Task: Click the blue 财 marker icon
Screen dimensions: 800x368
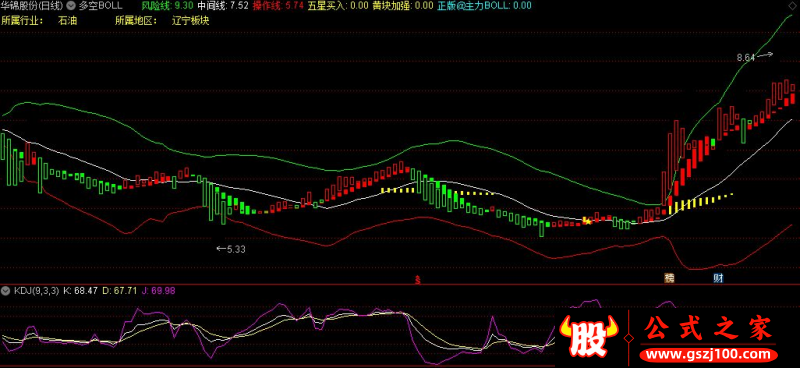Action: tap(718, 279)
